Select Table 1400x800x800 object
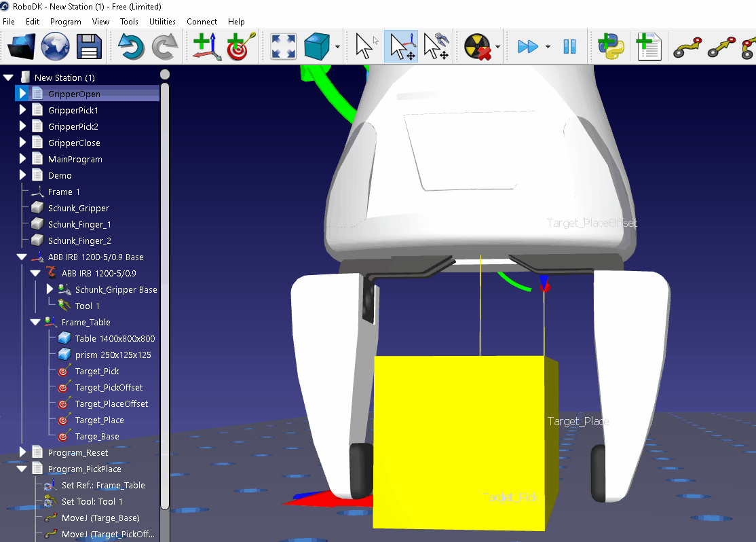756x542 pixels. [x=115, y=338]
